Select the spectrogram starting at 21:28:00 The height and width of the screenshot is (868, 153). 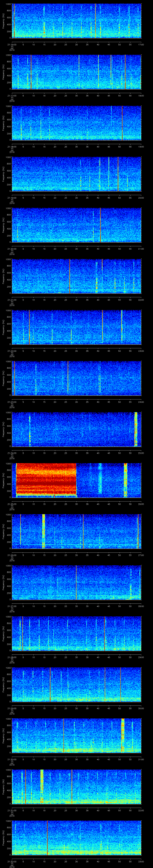pyautogui.click(x=77, y=633)
